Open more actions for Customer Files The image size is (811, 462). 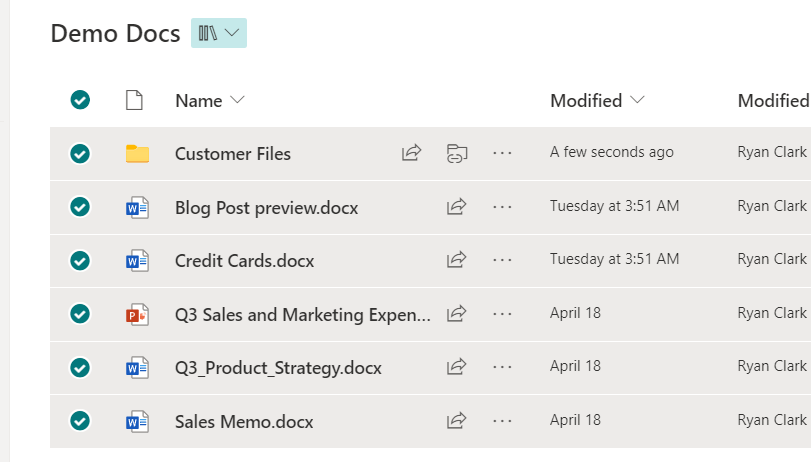(x=502, y=153)
